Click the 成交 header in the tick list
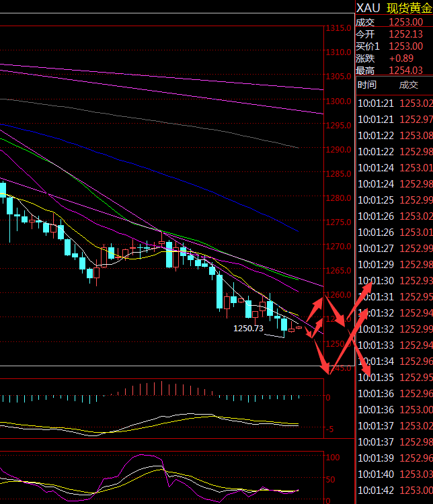433x504 pixels. 408,85
